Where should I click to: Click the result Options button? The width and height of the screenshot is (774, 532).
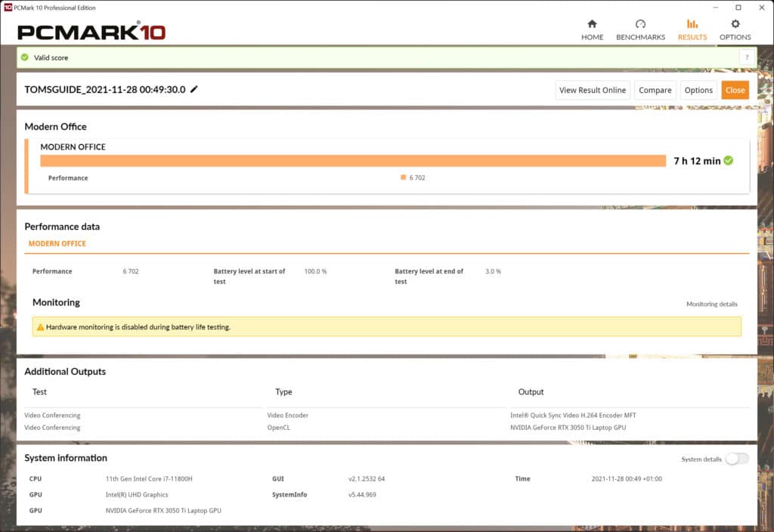pos(698,90)
